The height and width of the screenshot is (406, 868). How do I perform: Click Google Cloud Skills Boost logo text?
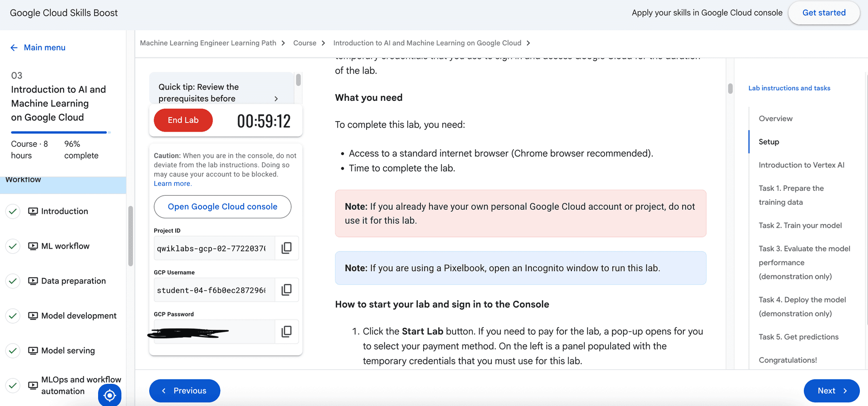[64, 13]
